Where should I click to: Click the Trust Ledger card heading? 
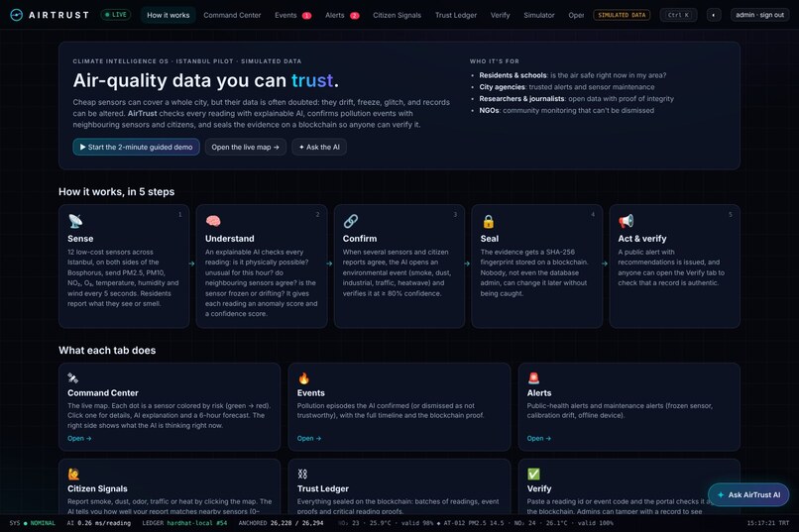(323, 488)
